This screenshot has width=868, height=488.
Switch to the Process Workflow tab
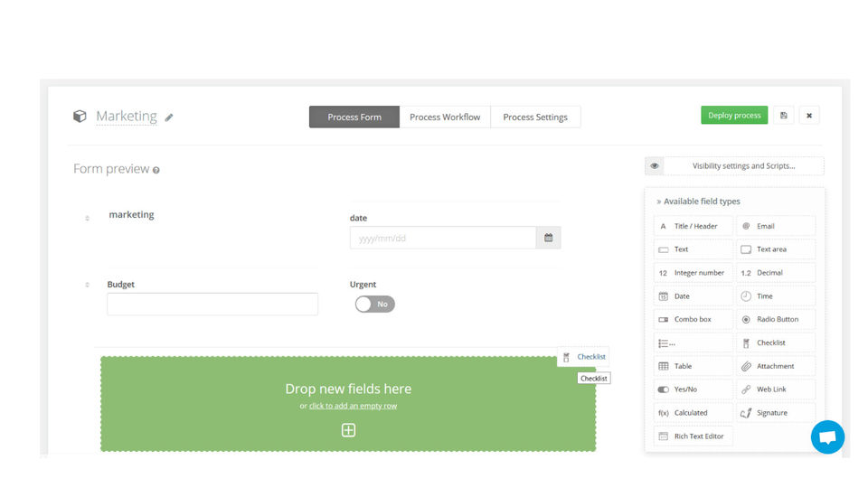(445, 117)
